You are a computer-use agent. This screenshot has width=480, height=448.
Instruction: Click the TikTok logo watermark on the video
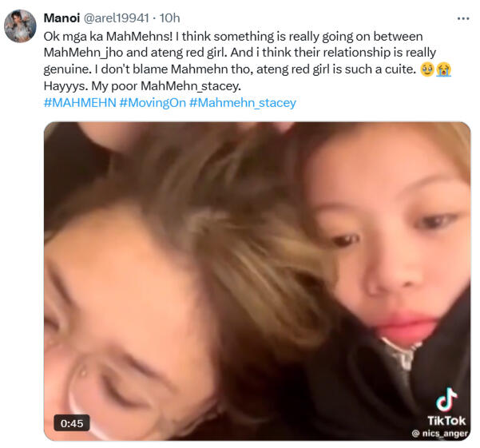point(446,398)
